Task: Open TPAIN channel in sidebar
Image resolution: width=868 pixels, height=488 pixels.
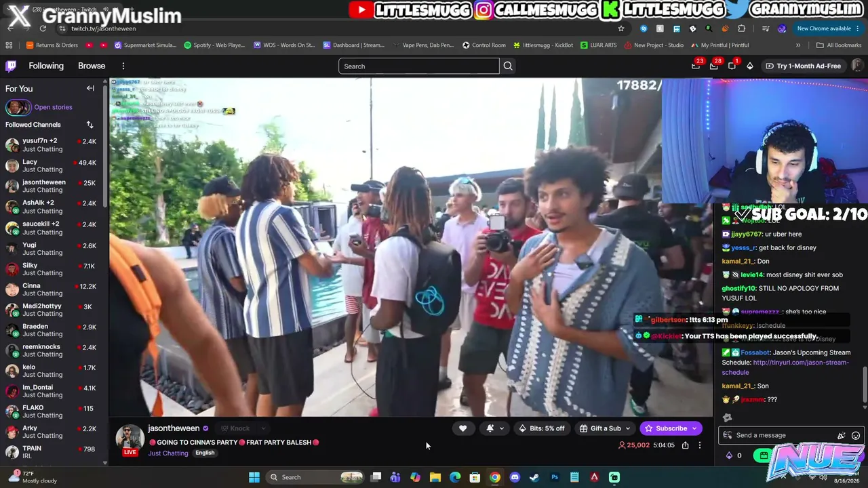Action: (53, 452)
